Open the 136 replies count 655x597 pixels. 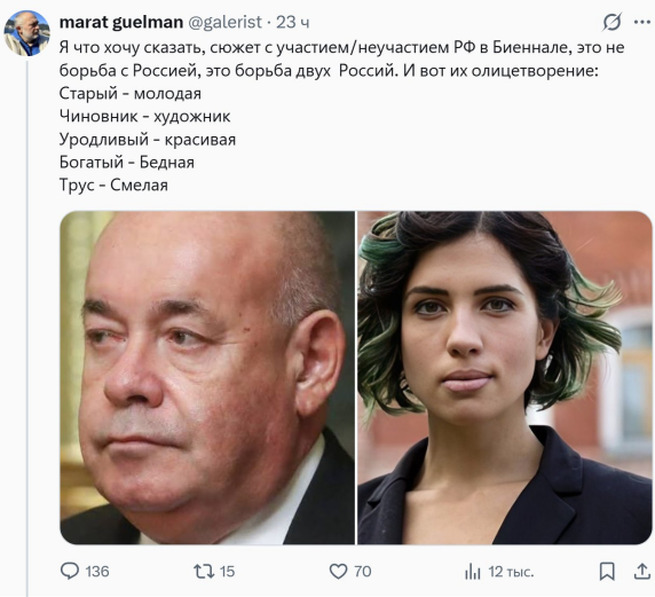[x=97, y=572]
